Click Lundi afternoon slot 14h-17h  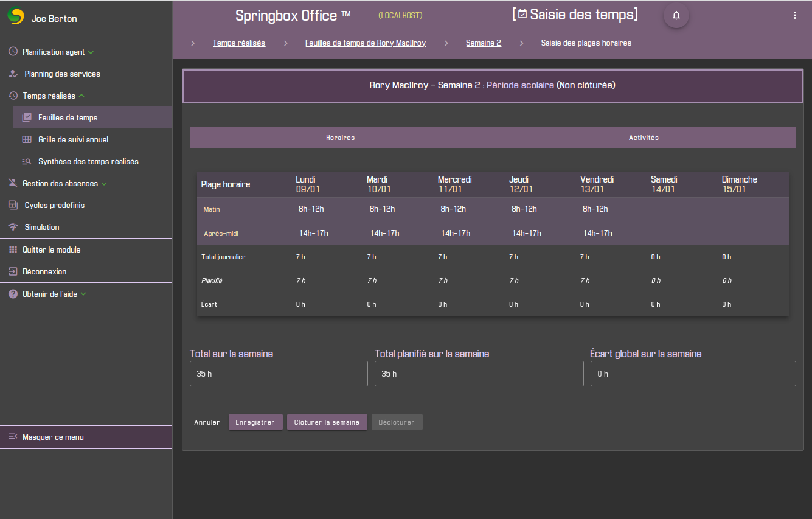[x=314, y=233]
